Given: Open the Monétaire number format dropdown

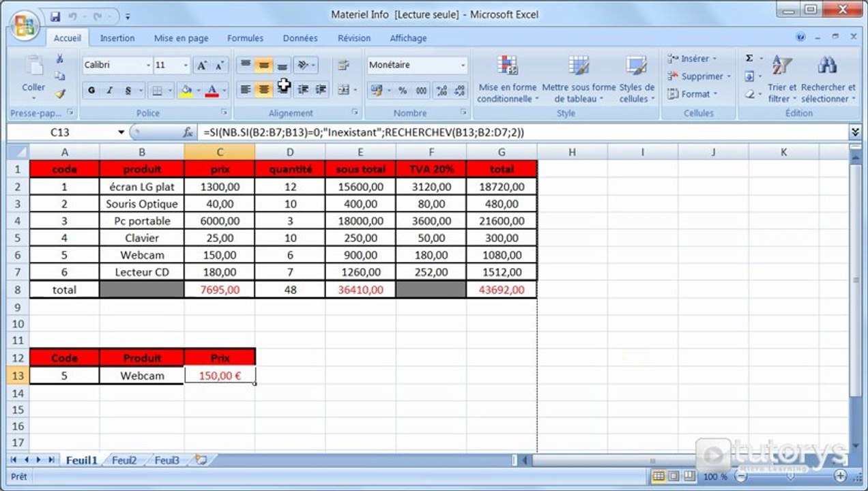Looking at the screenshot, I should point(463,65).
